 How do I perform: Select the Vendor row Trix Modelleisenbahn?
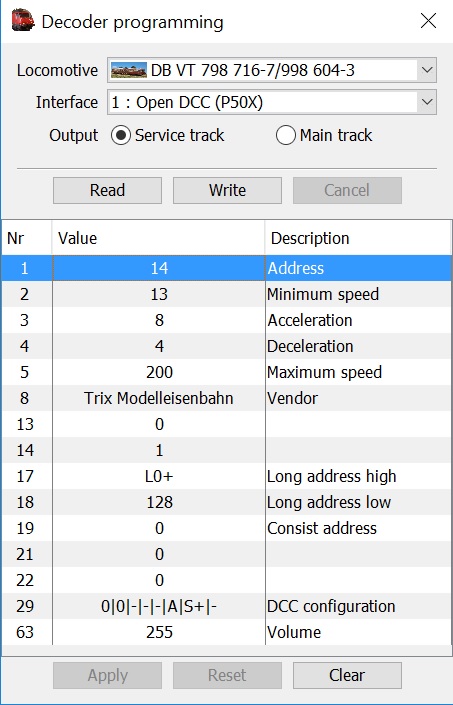(x=159, y=398)
